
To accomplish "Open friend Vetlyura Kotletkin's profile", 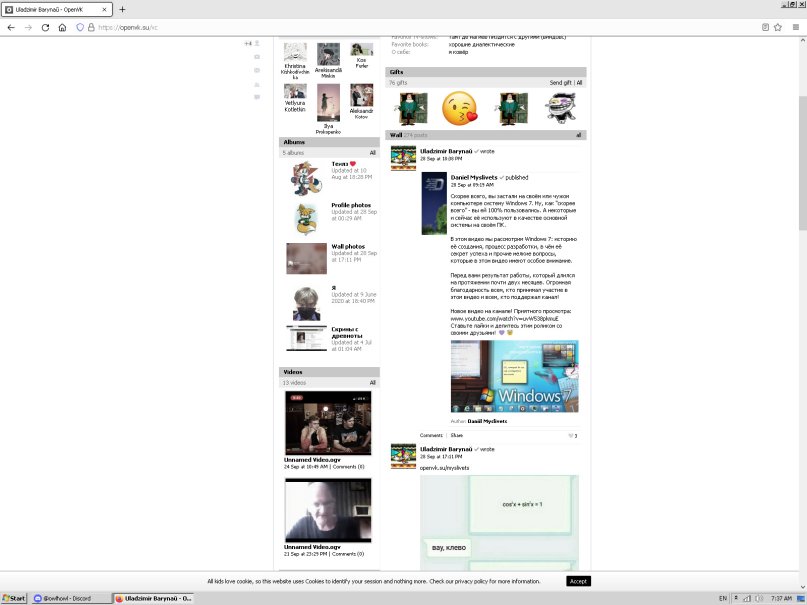I will [295, 106].
